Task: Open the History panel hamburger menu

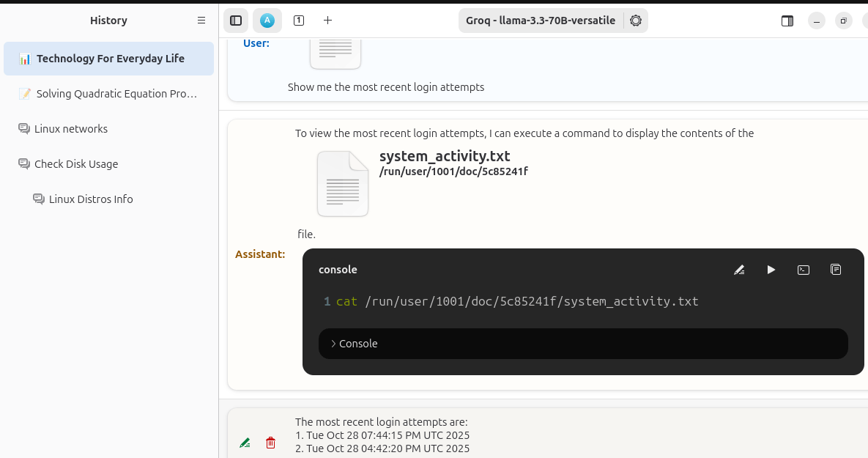Action: point(201,21)
